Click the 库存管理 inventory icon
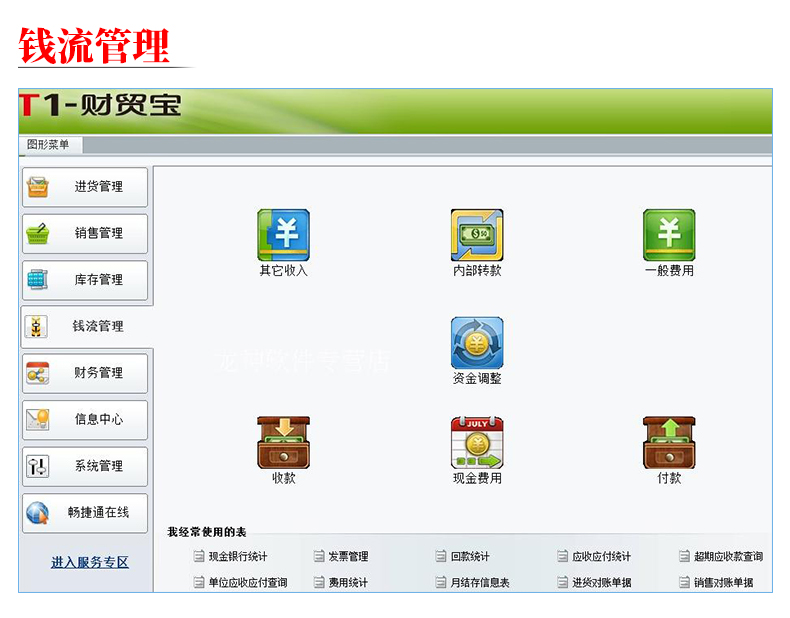 (x=37, y=280)
